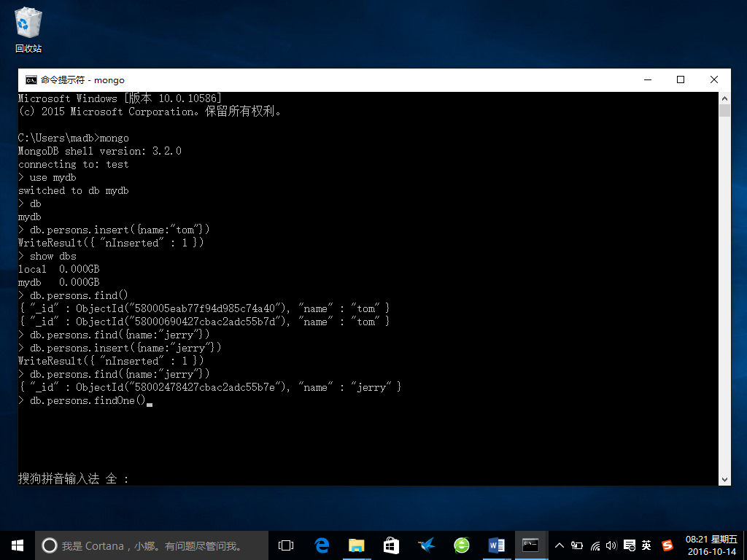Show hidden system tray icons

point(560,545)
